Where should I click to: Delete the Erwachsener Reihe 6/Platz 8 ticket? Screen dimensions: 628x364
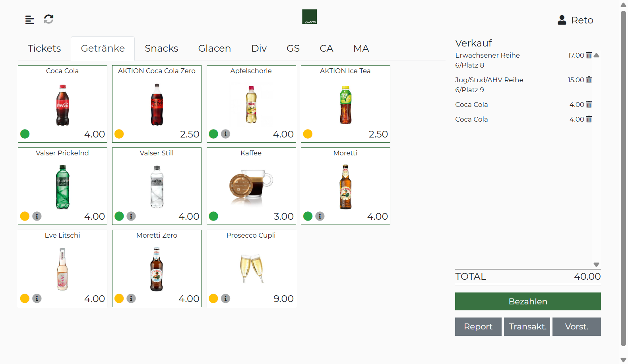pyautogui.click(x=589, y=55)
